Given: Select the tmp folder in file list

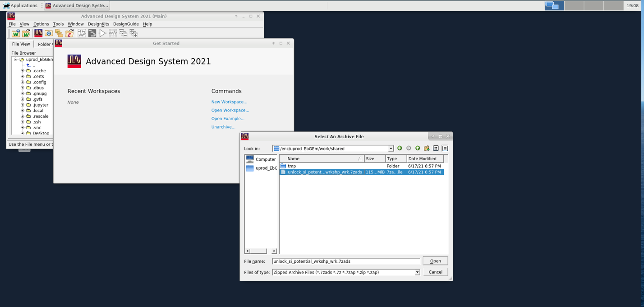Looking at the screenshot, I should pyautogui.click(x=361, y=166).
